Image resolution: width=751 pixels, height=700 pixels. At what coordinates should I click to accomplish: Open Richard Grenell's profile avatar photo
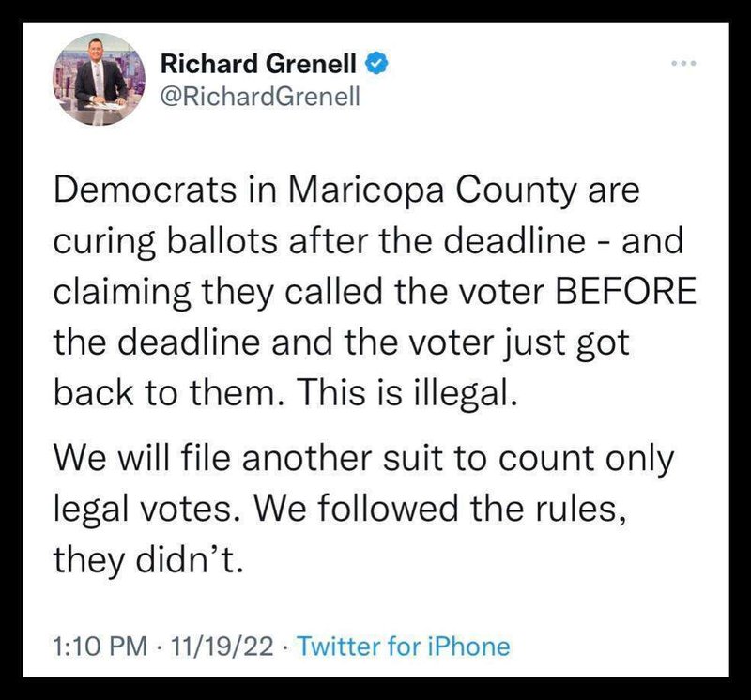click(99, 79)
